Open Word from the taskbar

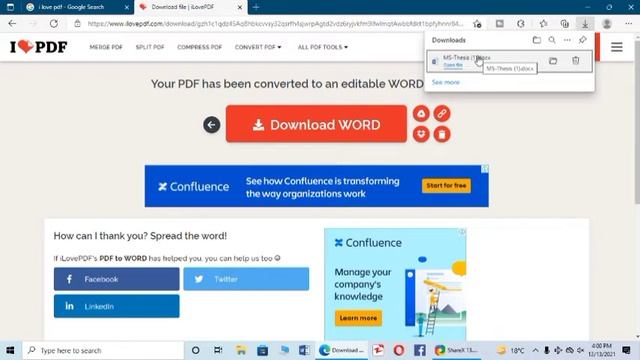[x=304, y=350]
